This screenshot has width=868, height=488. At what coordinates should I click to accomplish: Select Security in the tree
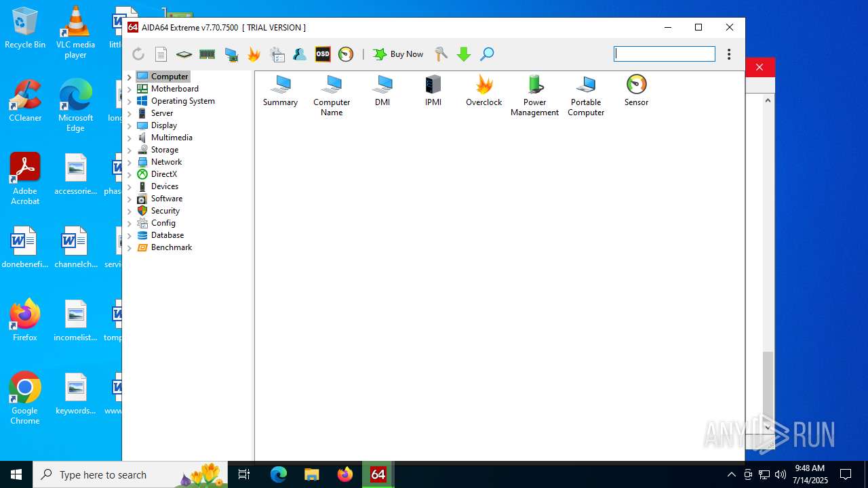(165, 211)
